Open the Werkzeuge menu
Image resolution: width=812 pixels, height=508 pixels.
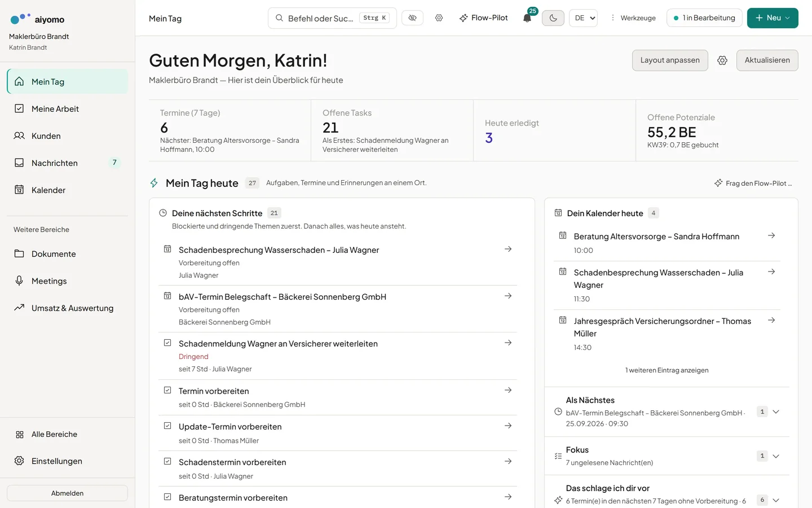pos(633,18)
